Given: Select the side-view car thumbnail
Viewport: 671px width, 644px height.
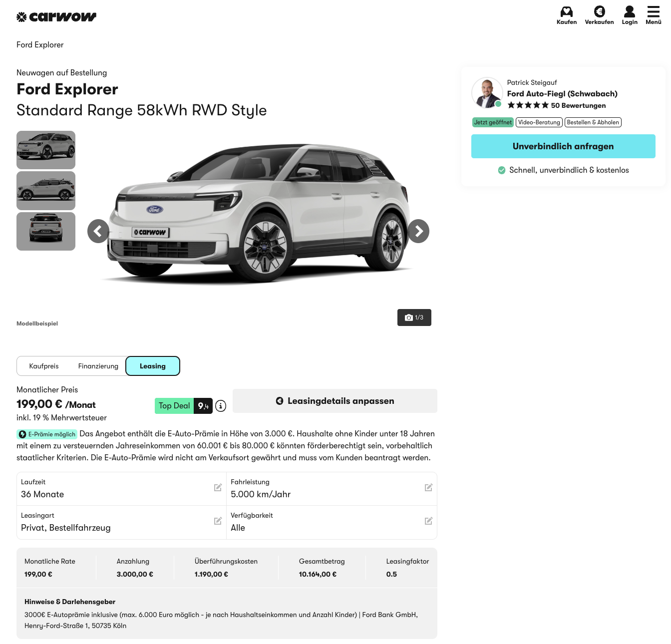Looking at the screenshot, I should click(46, 191).
